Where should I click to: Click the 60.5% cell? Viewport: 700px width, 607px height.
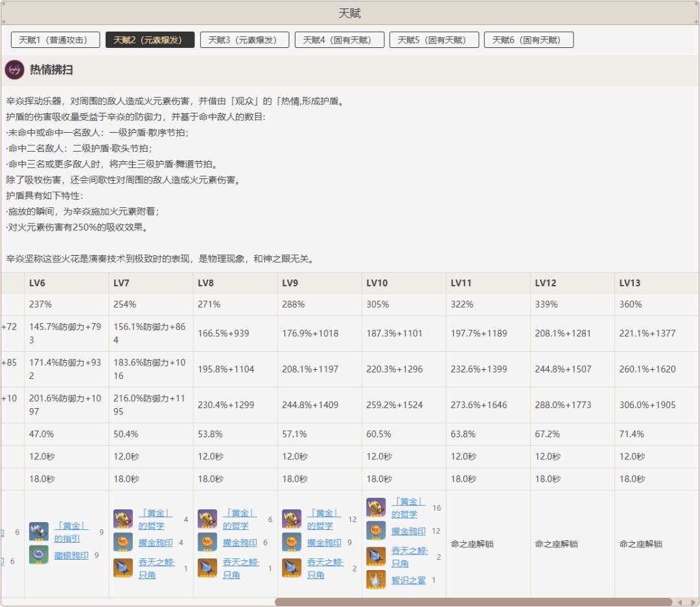pos(404,434)
